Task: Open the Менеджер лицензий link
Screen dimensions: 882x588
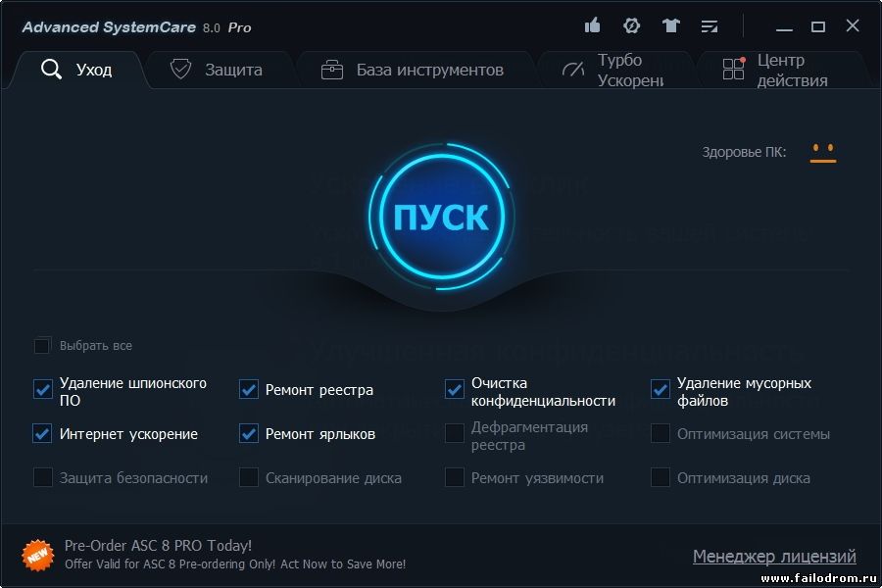Action: coord(774,556)
